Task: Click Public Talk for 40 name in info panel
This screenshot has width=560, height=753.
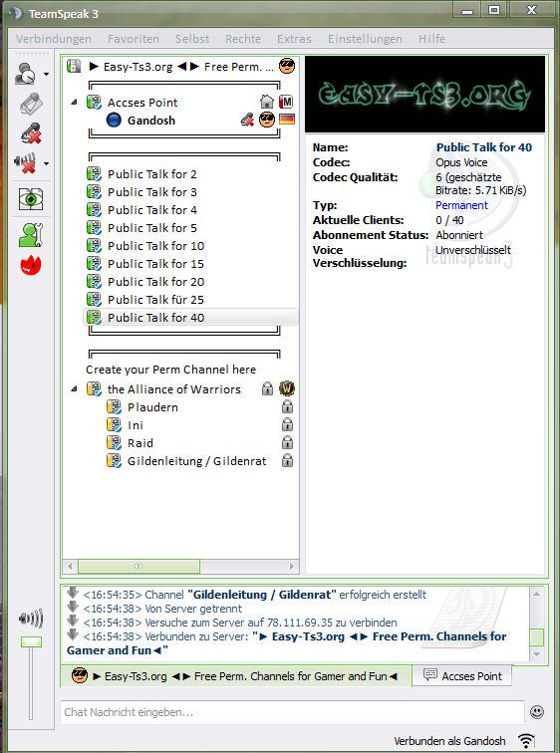Action: tap(484, 147)
